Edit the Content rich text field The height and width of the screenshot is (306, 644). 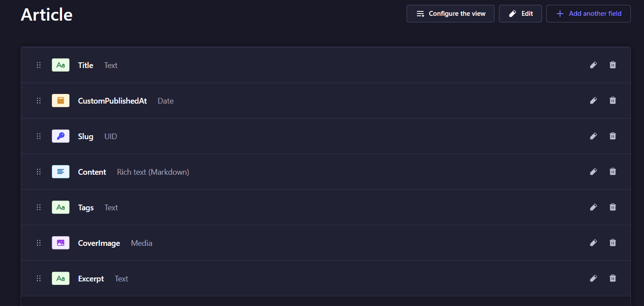(x=593, y=172)
